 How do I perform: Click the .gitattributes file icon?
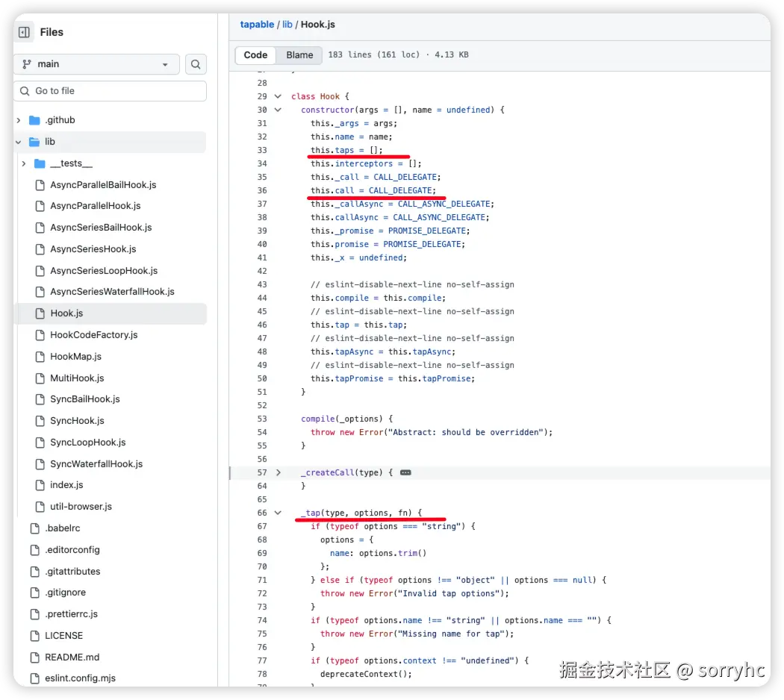click(35, 571)
